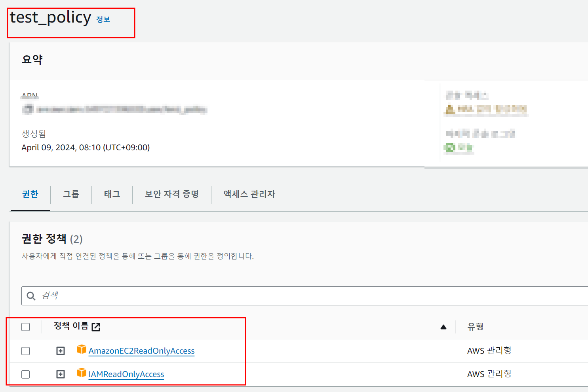Click the test_policy page title
The image size is (588, 392).
51,18
